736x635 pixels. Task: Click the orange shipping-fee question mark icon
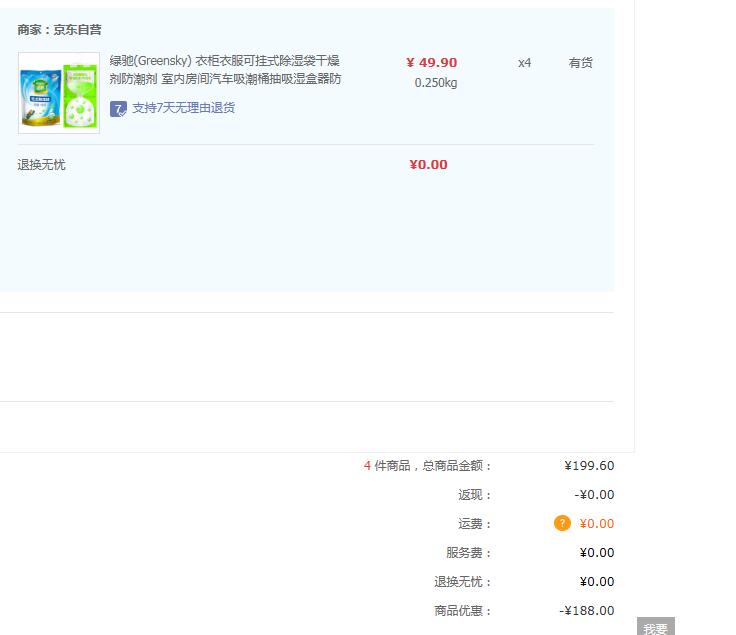click(x=562, y=523)
